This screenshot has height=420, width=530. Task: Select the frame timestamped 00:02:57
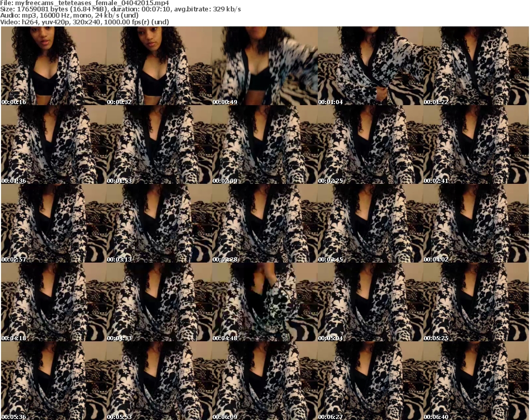(54, 224)
